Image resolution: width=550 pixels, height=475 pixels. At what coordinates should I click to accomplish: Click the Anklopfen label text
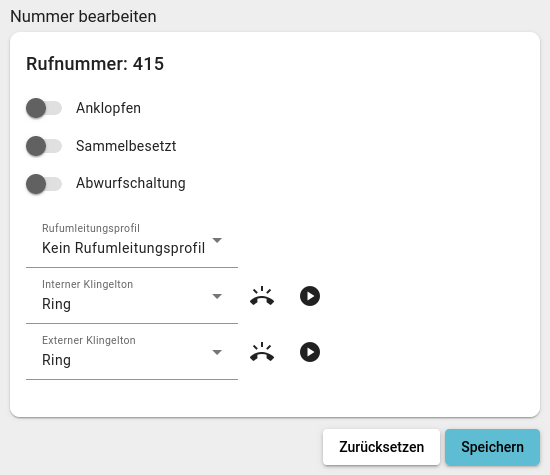coord(108,108)
